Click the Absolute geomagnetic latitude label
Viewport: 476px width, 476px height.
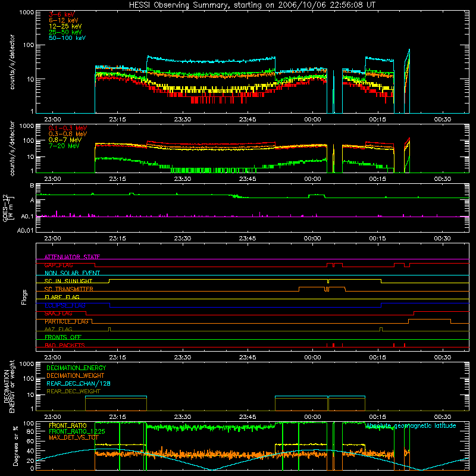point(411,425)
